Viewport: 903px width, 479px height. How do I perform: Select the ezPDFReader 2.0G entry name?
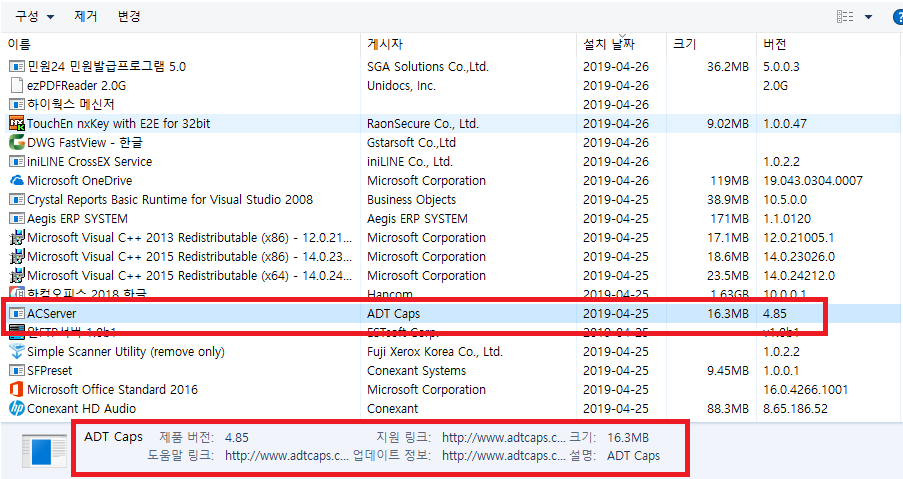[x=77, y=86]
